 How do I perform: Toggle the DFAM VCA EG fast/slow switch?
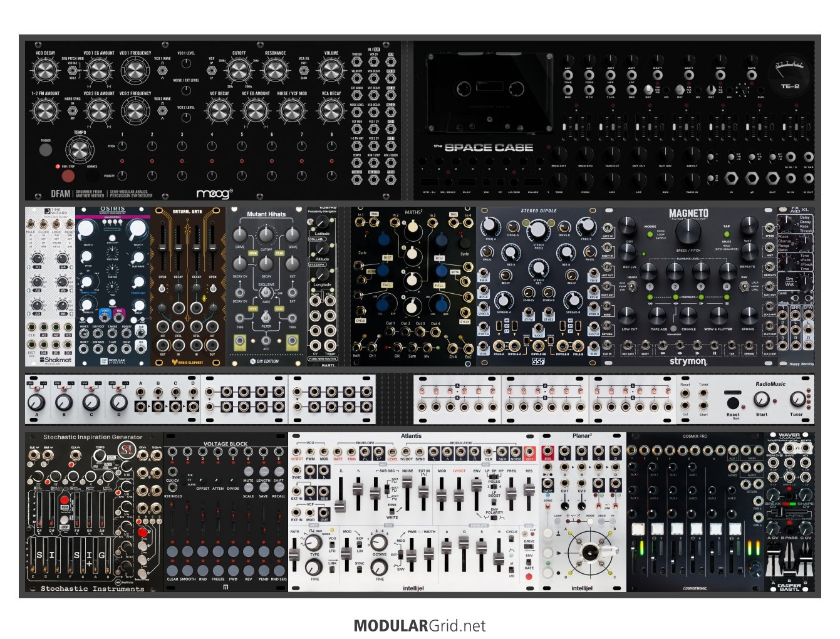[x=304, y=70]
